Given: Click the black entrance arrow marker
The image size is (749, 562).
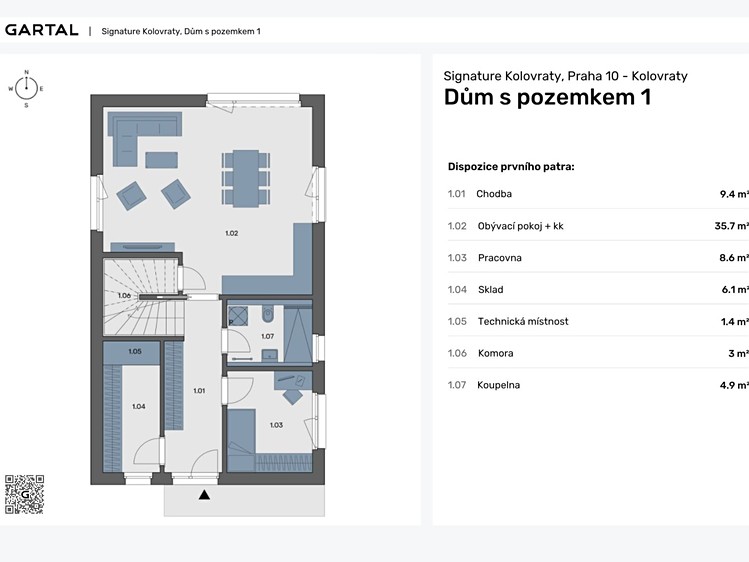Looking at the screenshot, I should pyautogui.click(x=204, y=495).
